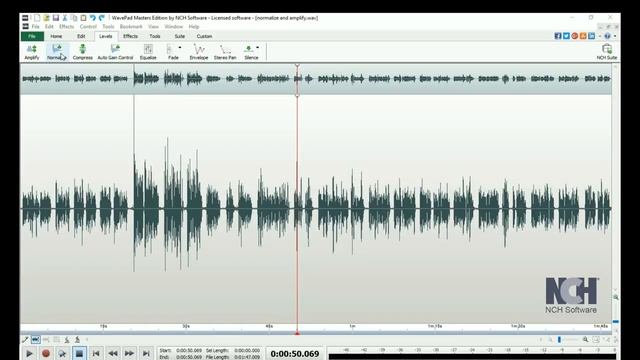Viewport: 640px width, 360px height.
Task: Open the View menu
Action: (153, 27)
